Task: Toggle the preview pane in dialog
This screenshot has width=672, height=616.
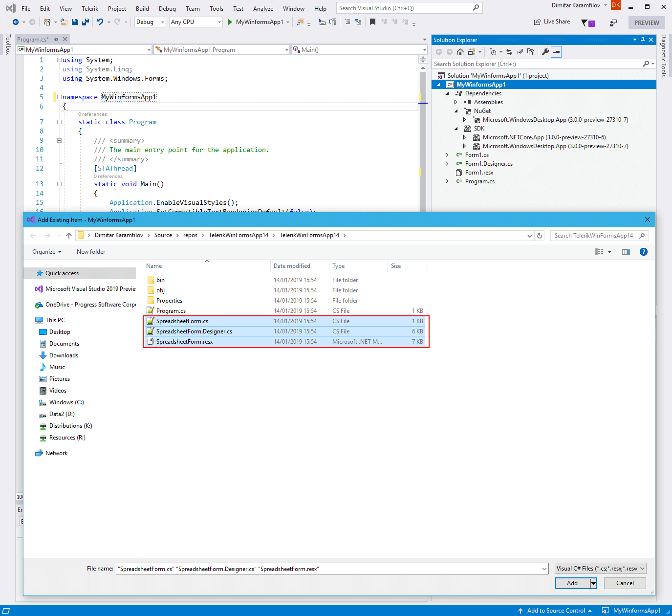Action: [626, 252]
